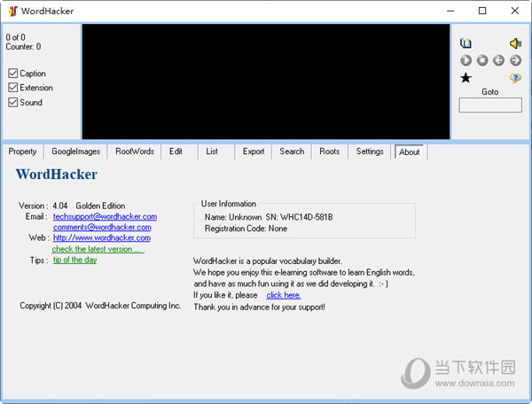Open the GoogleImages tab
The height and width of the screenshot is (404, 532).
[75, 151]
